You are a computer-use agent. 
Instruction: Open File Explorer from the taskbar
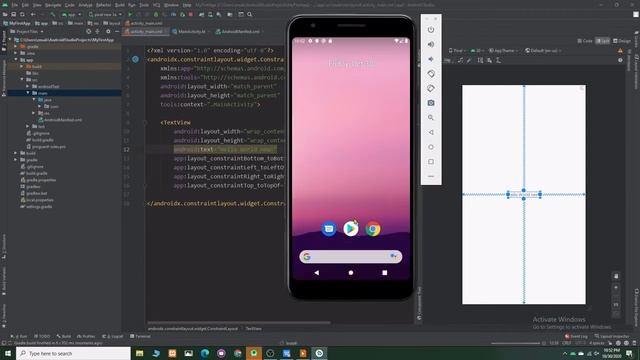(x=139, y=353)
